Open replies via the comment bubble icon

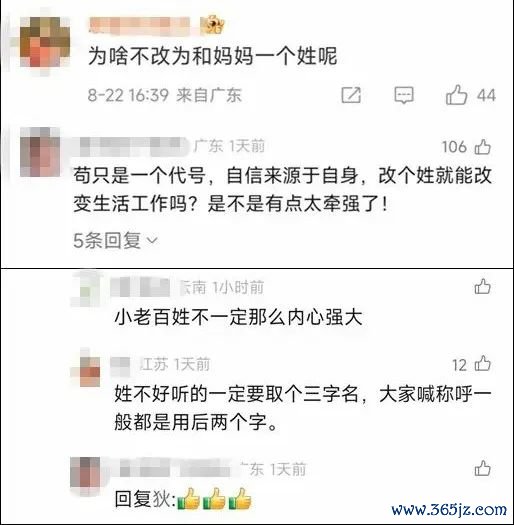tap(403, 95)
